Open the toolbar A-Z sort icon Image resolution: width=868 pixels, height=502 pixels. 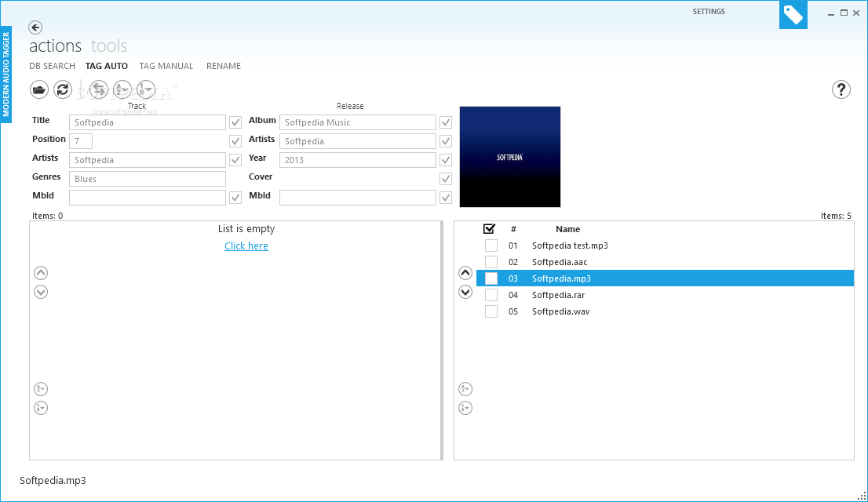pos(122,89)
